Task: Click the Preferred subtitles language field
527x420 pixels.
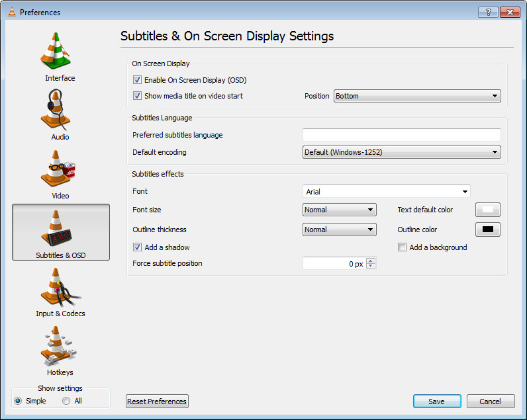Action: tap(401, 135)
